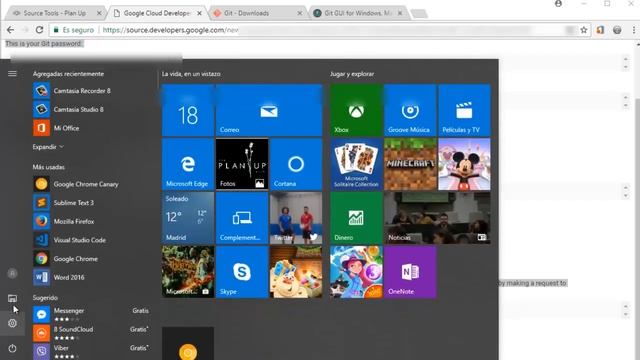This screenshot has height=360, width=640.
Task: Open the Groove Música tile
Action: click(410, 110)
